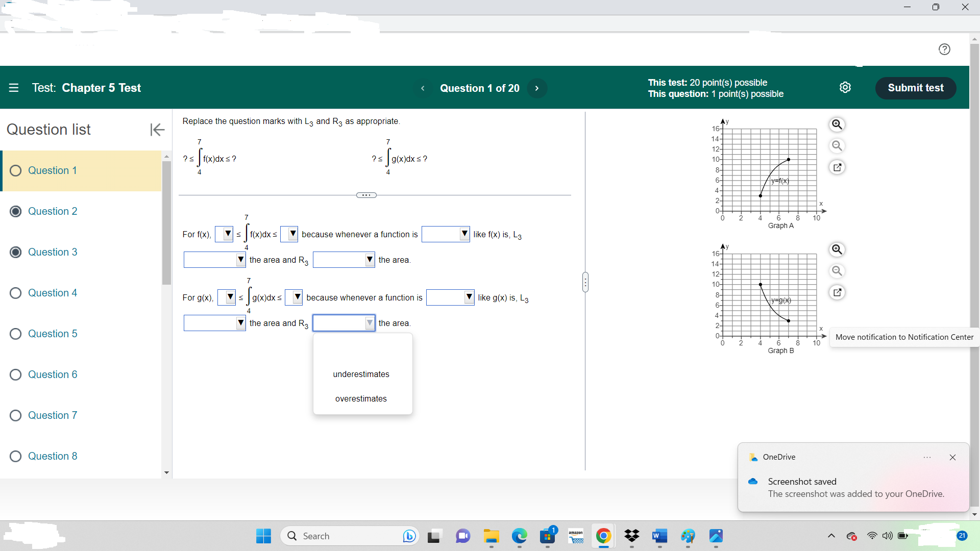
Task: Open the hamburger menu beside Test title
Action: [14, 88]
